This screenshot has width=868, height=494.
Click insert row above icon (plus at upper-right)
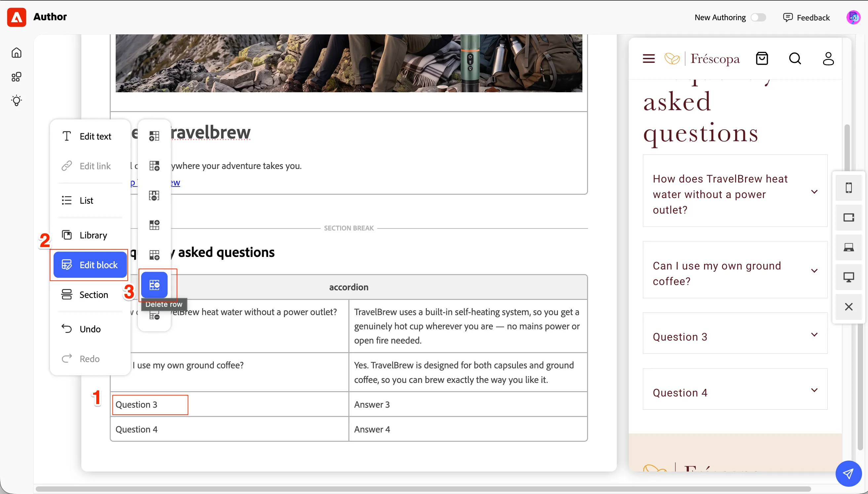tap(154, 225)
